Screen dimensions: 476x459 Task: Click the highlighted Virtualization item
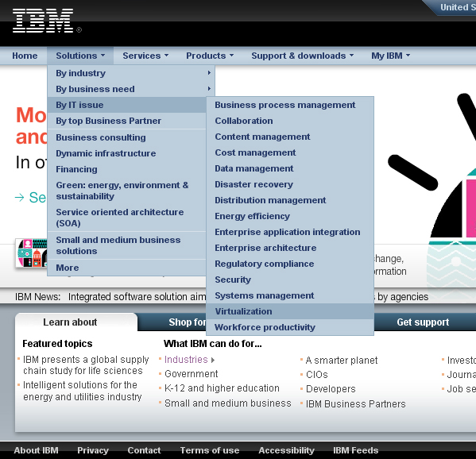(290, 311)
